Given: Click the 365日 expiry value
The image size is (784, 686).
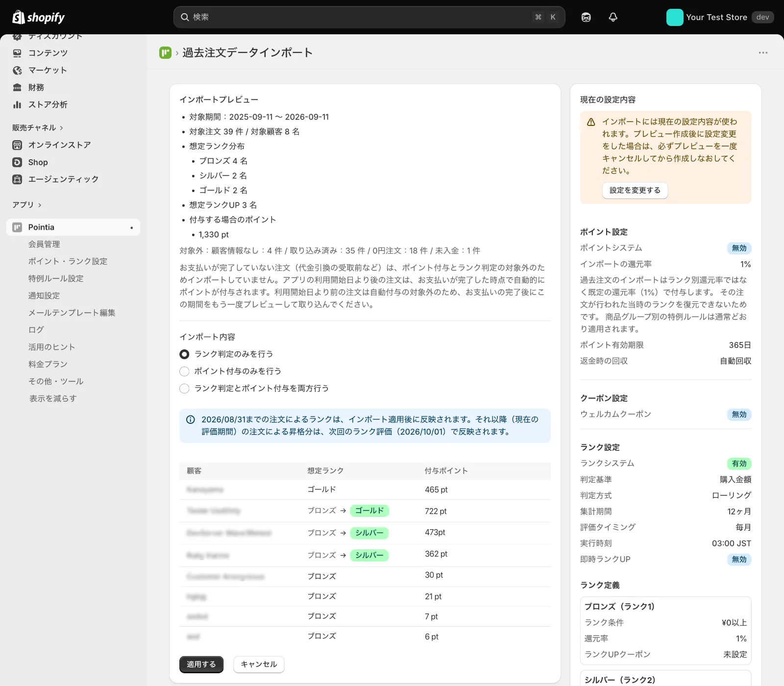Looking at the screenshot, I should point(740,345).
